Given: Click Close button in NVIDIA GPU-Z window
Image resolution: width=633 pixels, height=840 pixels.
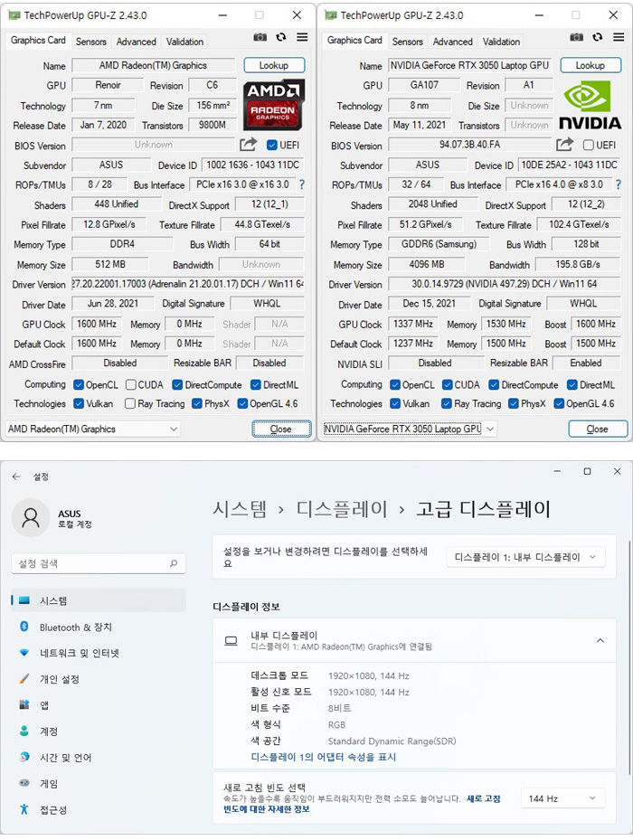Looking at the screenshot, I should (x=598, y=429).
